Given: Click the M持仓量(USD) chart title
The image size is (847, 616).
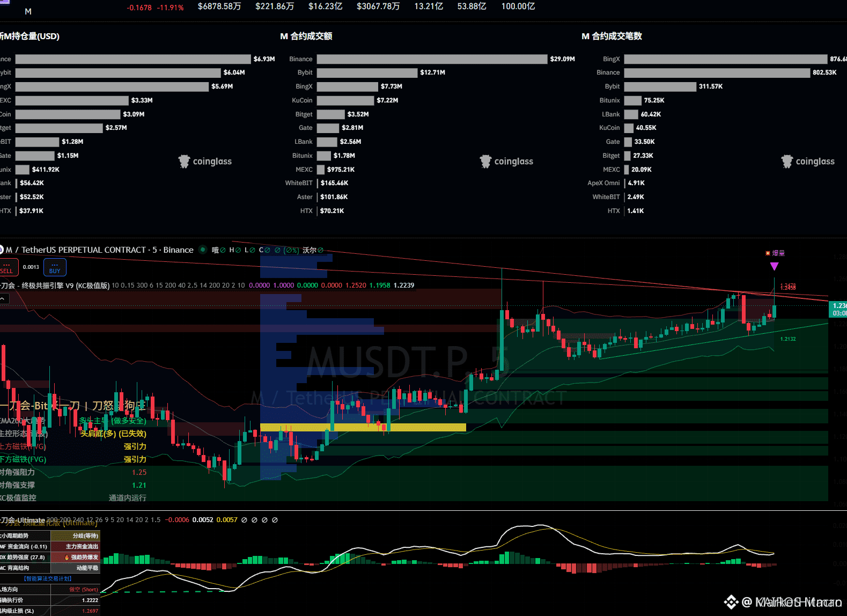Looking at the screenshot, I should pyautogui.click(x=30, y=36).
